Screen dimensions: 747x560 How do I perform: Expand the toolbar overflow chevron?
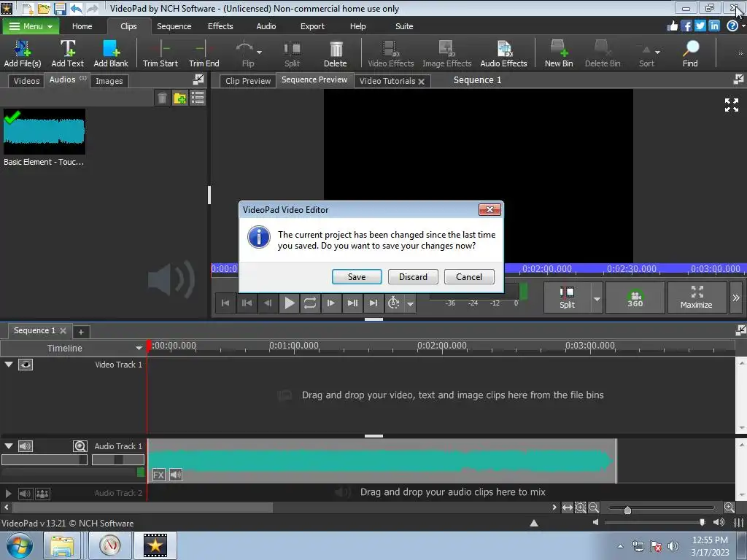pyautogui.click(x=740, y=53)
